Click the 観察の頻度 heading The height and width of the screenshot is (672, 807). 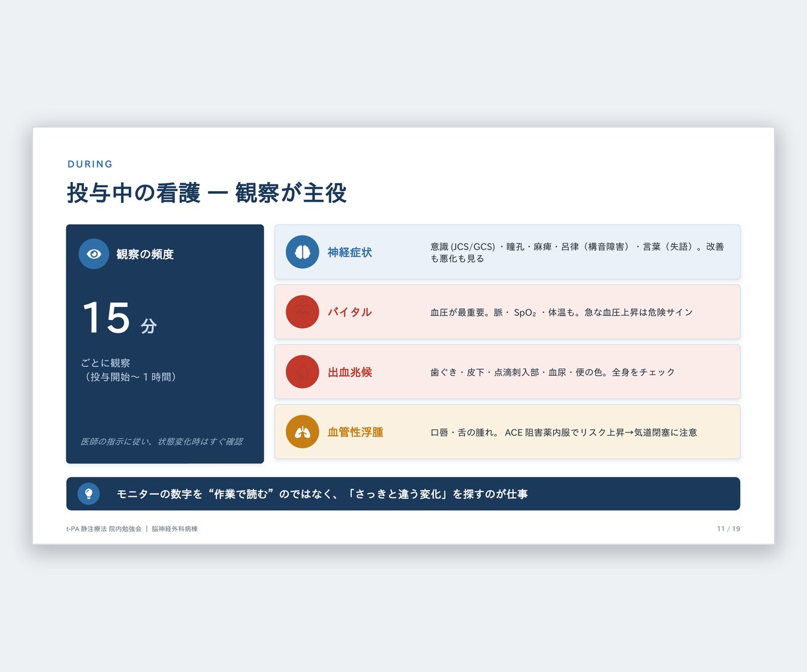tap(145, 254)
